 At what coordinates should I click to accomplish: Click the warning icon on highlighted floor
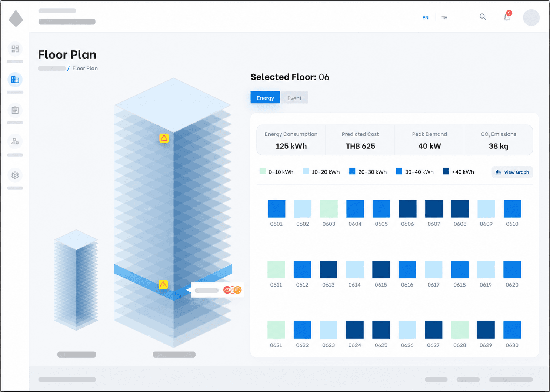(x=163, y=284)
